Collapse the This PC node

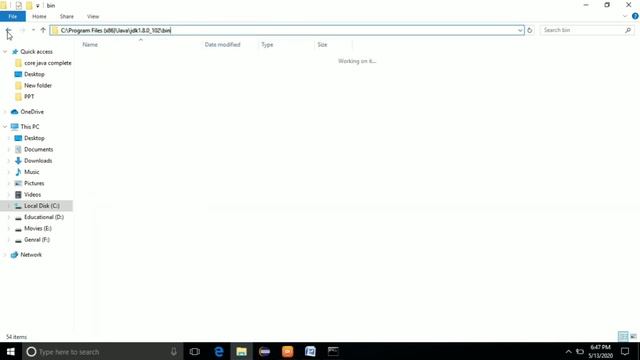[5, 127]
